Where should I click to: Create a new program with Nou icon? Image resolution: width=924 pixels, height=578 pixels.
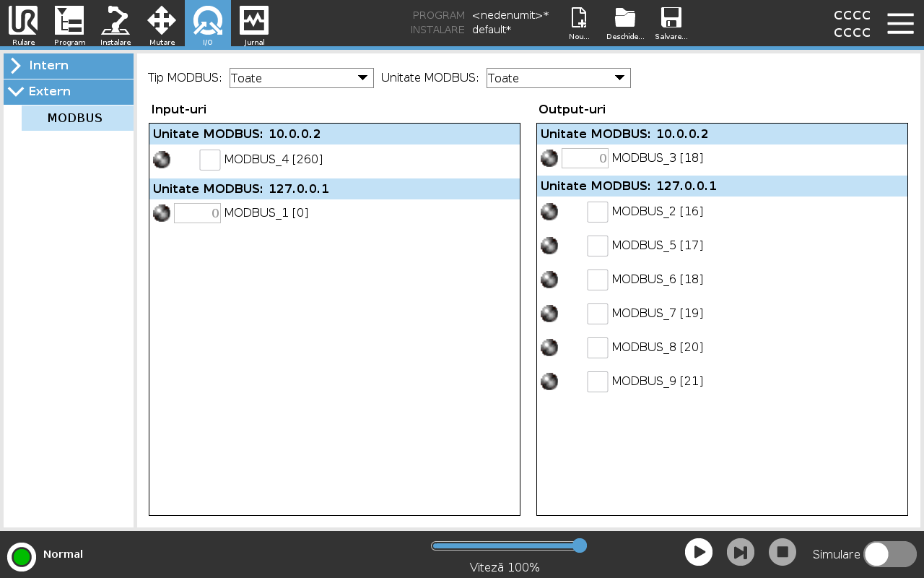tap(579, 23)
